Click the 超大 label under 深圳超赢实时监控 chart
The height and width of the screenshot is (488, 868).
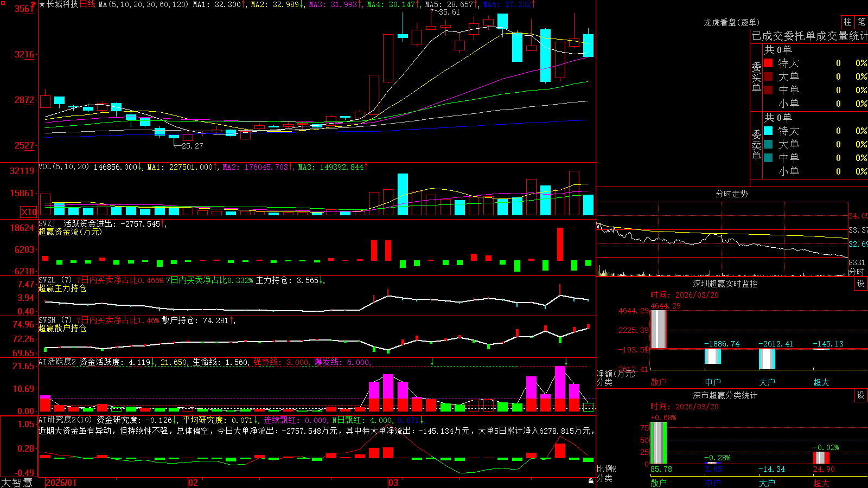pyautogui.click(x=821, y=382)
